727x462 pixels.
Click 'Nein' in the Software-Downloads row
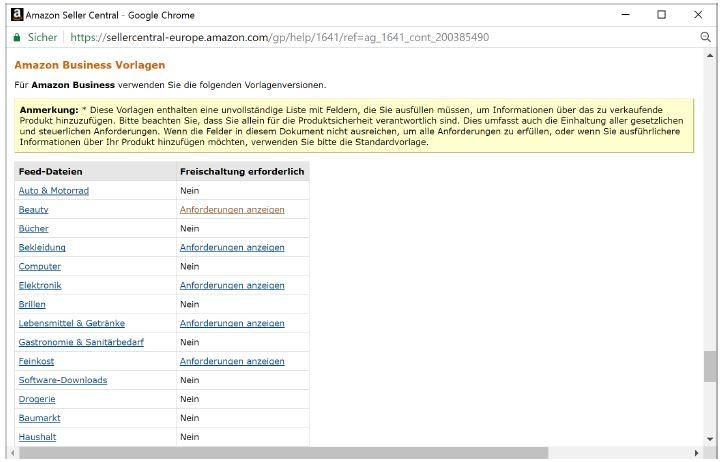click(x=190, y=380)
